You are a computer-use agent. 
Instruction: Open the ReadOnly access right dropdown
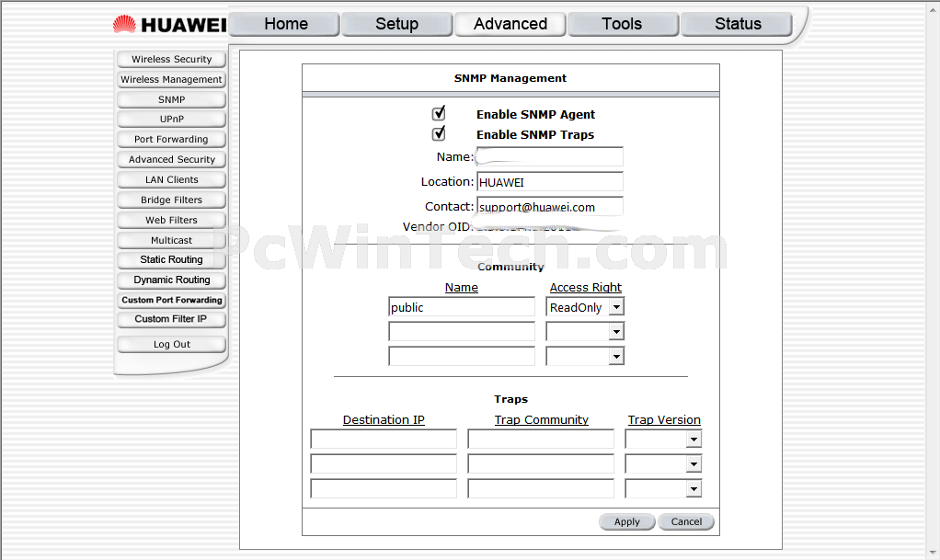pos(585,307)
